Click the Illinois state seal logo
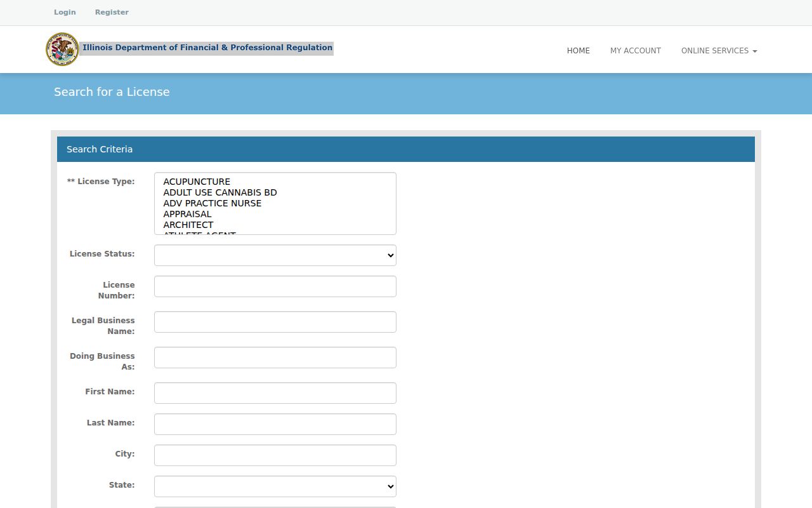The image size is (812, 508). point(62,50)
